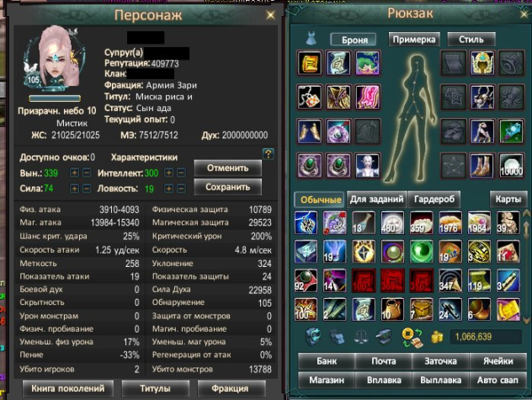Viewport: 532px width, 400px height.
Task: Click the character portrait avatar
Action: coord(54,58)
